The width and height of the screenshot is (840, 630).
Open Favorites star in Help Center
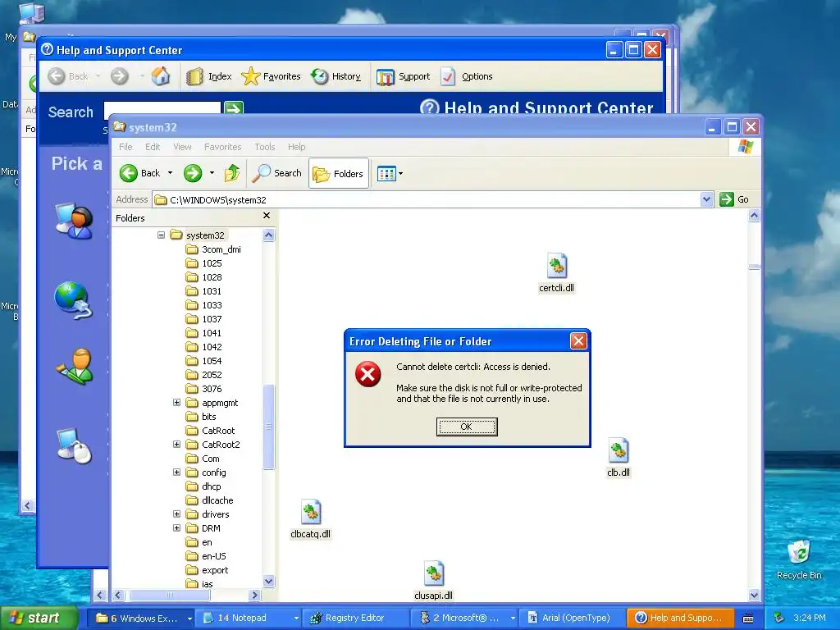pyautogui.click(x=271, y=76)
